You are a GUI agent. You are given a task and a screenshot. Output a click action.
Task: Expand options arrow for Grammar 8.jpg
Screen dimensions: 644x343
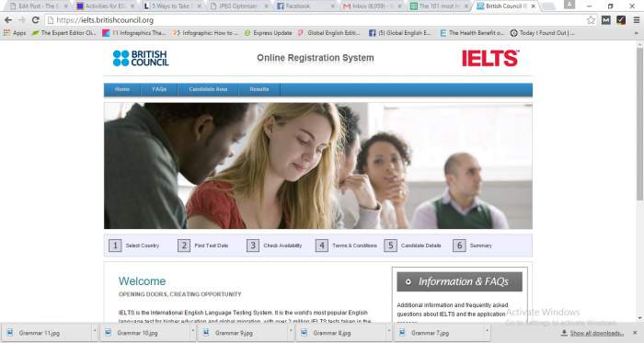(389, 331)
